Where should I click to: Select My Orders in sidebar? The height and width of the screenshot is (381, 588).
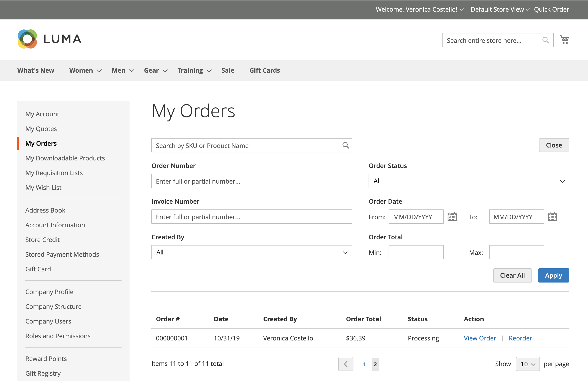click(x=41, y=143)
